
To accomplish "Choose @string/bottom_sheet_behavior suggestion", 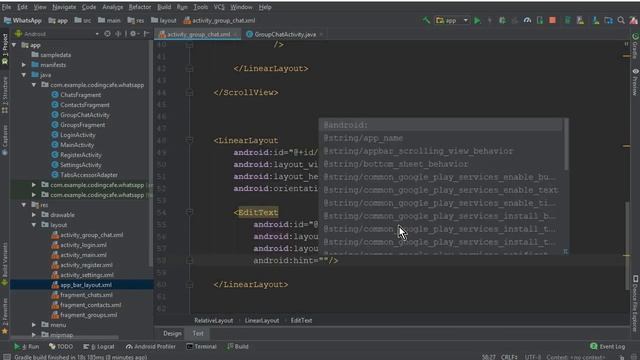I will [441, 164].
